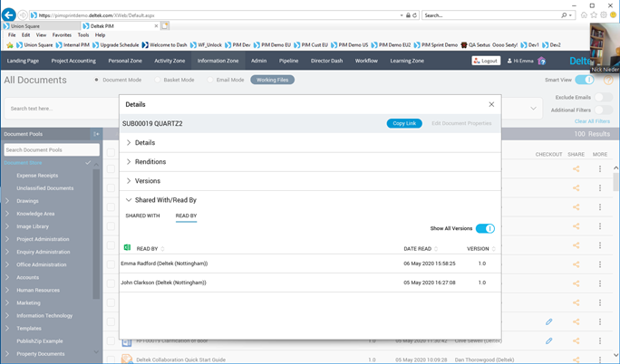Open the browser favorites star icon
This screenshot has height=364, width=620.
pos(594,15)
